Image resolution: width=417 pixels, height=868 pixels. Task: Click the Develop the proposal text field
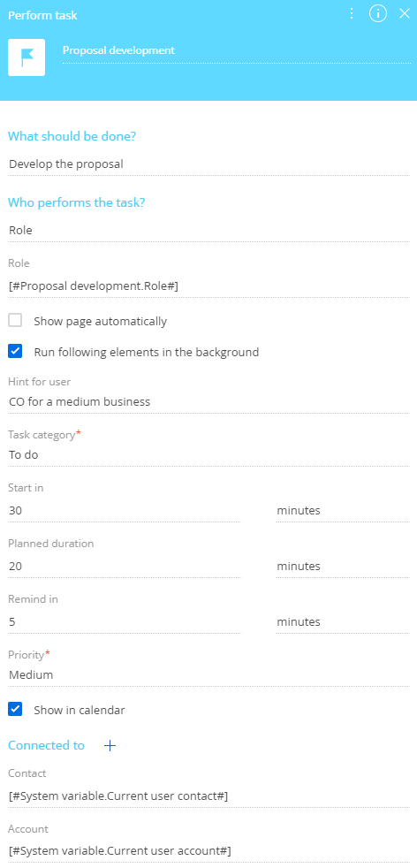[x=208, y=164]
